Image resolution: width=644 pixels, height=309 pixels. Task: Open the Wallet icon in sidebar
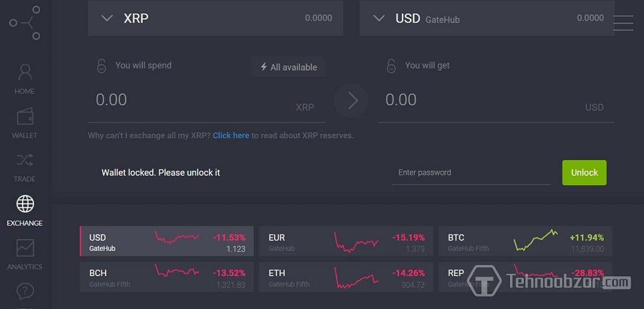coord(25,117)
